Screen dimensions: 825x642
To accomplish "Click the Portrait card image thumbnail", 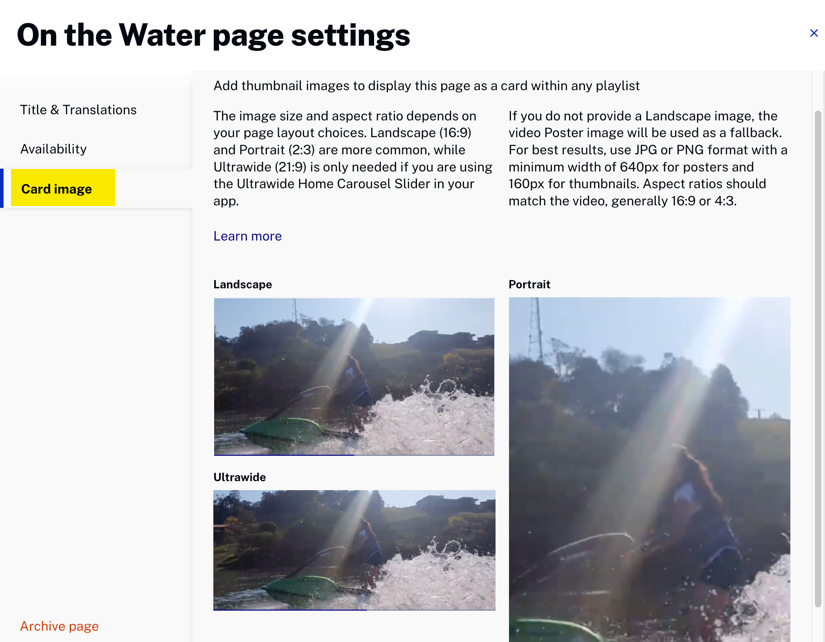I will click(649, 469).
